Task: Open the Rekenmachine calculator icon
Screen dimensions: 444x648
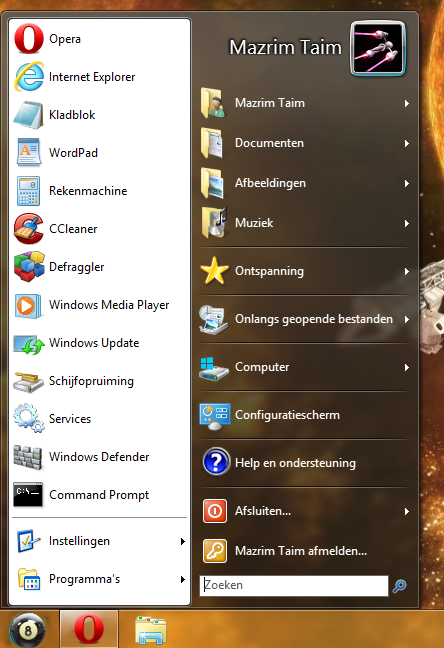Action: (29, 191)
